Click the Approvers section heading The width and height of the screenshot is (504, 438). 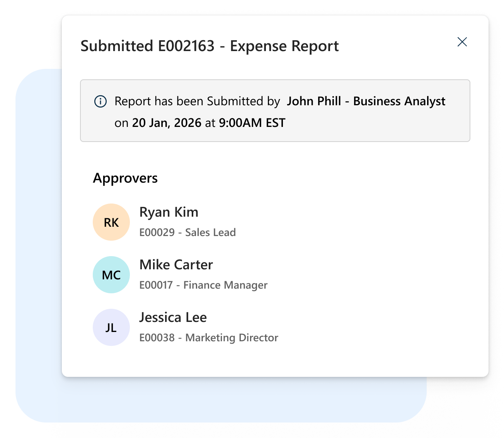pos(125,178)
